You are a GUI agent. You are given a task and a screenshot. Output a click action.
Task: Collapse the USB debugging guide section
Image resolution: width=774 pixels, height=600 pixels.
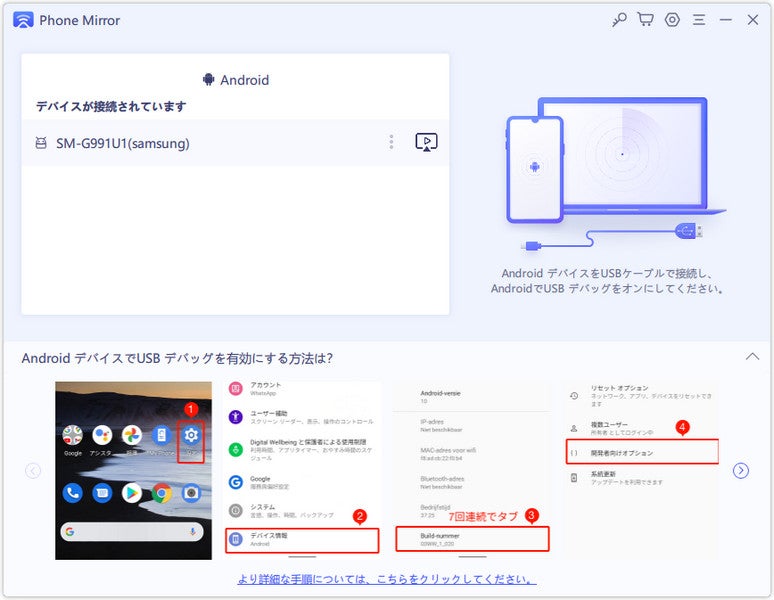(x=752, y=356)
